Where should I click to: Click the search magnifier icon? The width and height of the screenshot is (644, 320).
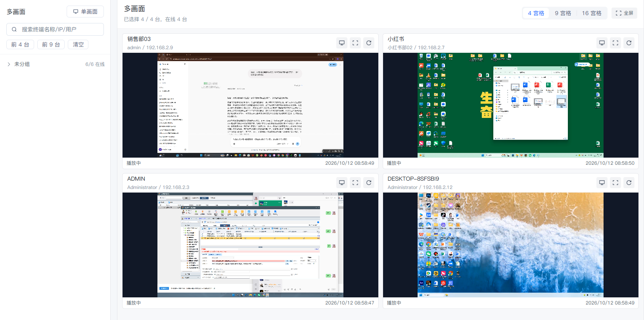coord(14,29)
